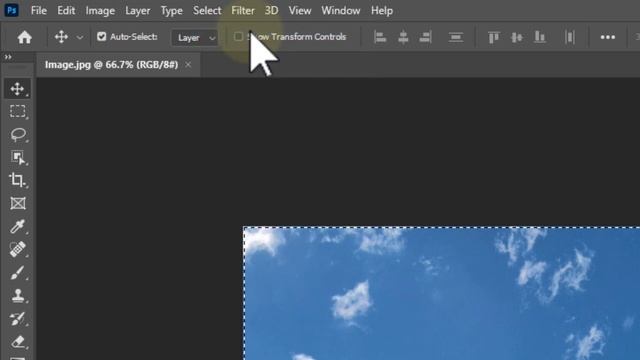Align right edges icon
The image size is (640, 360).
425,37
